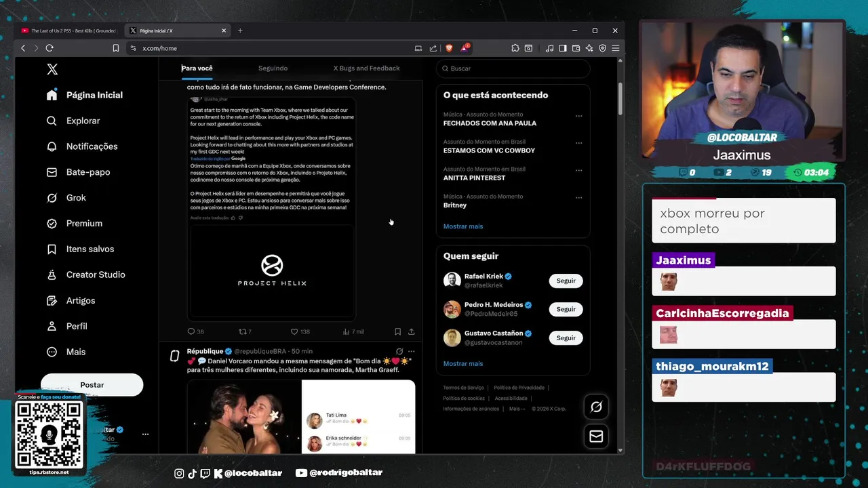Open Página Inicial in the sidebar
The width and height of the screenshot is (868, 488).
pyautogui.click(x=85, y=95)
